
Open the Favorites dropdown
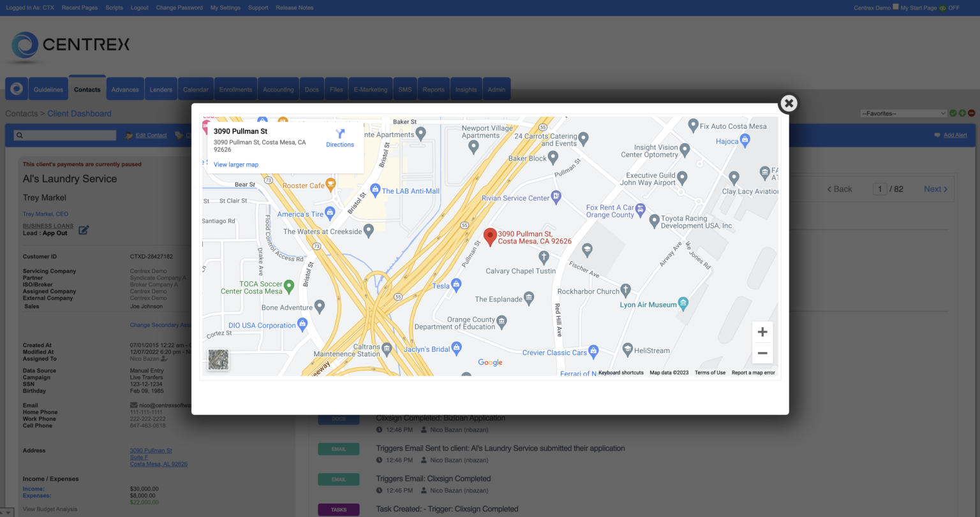pos(903,113)
